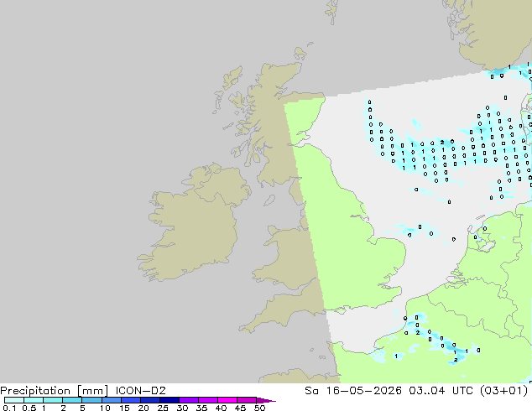Click the 45–50 mm legend color swatch

coord(247,400)
